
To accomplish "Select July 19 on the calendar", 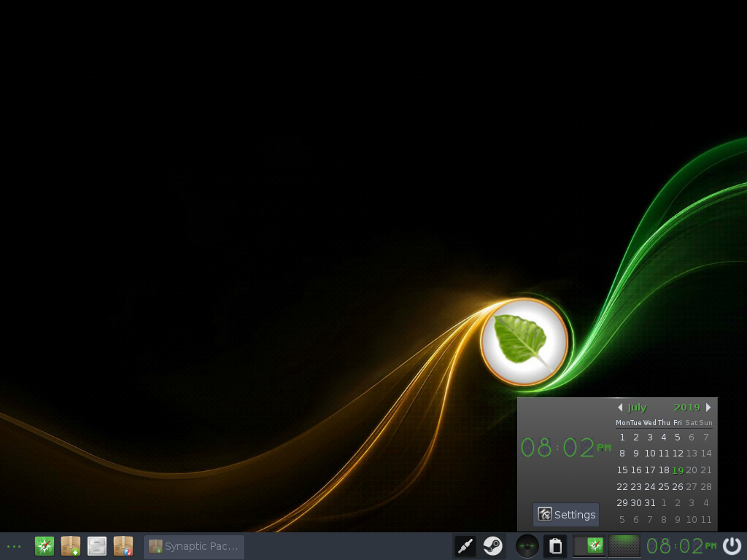I will (x=678, y=470).
